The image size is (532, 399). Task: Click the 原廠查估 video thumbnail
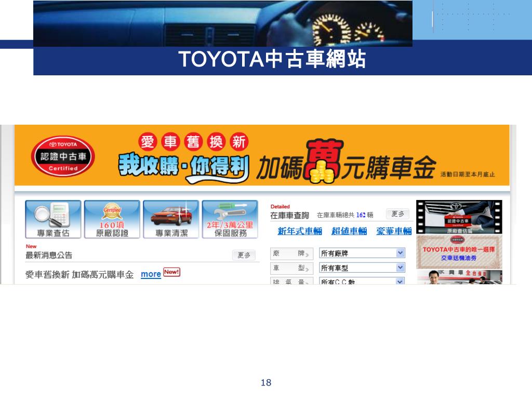(459, 217)
